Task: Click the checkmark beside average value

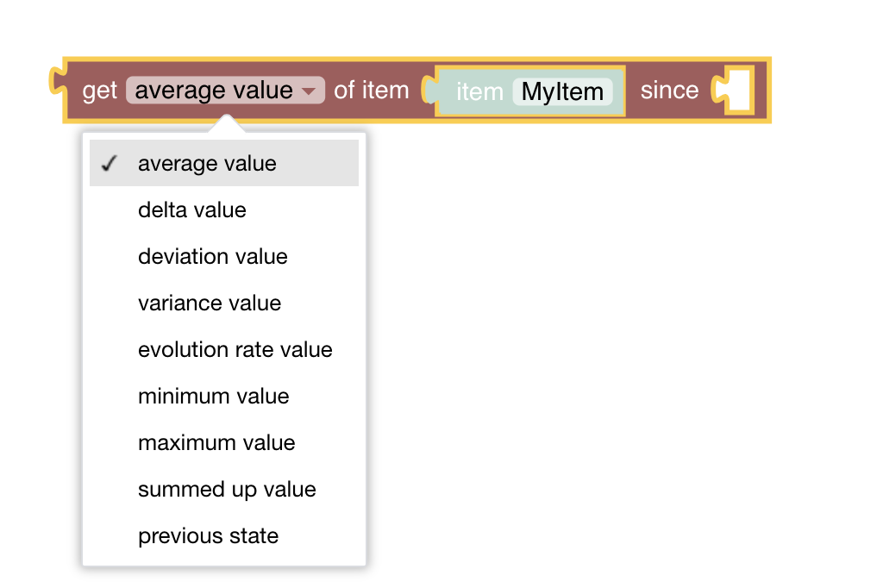Action: [x=109, y=164]
